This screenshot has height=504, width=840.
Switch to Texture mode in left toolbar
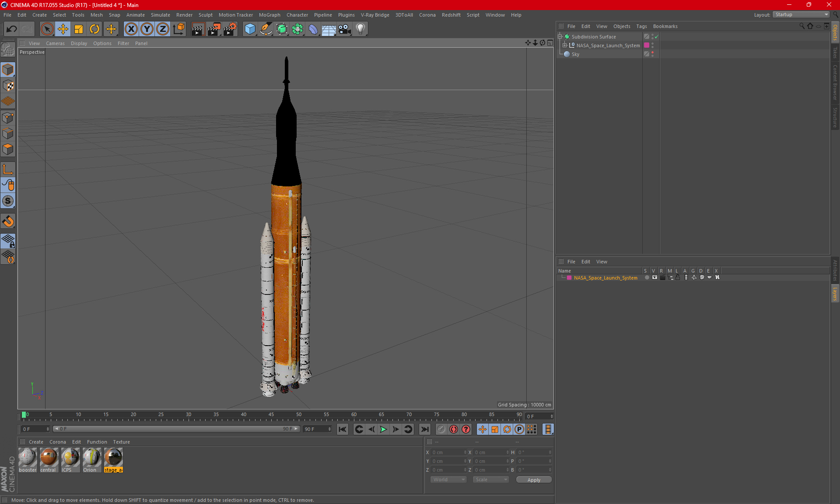tap(8, 86)
